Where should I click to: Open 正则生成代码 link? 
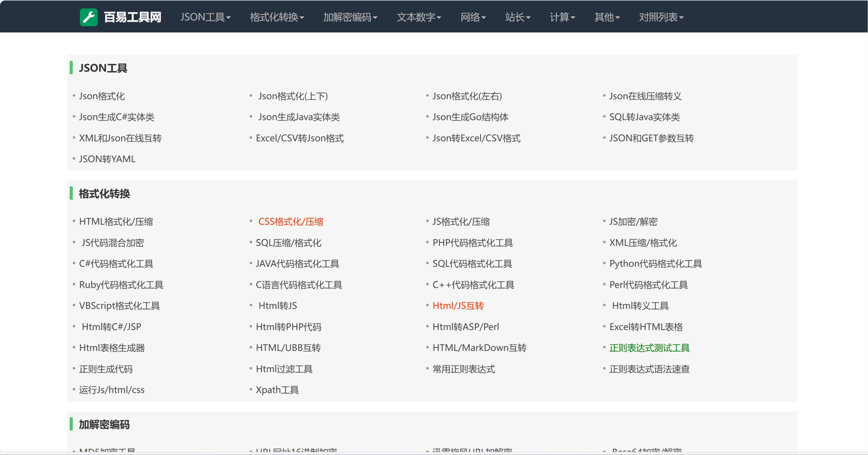coord(106,369)
